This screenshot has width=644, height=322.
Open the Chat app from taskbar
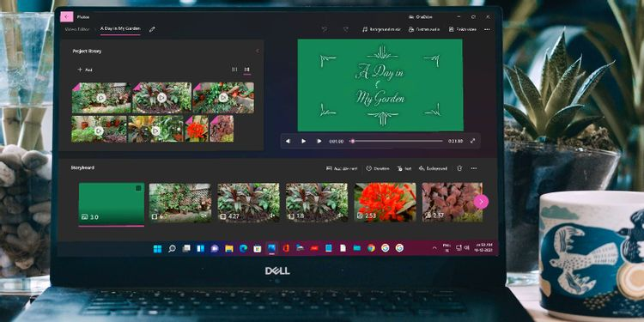point(215,248)
